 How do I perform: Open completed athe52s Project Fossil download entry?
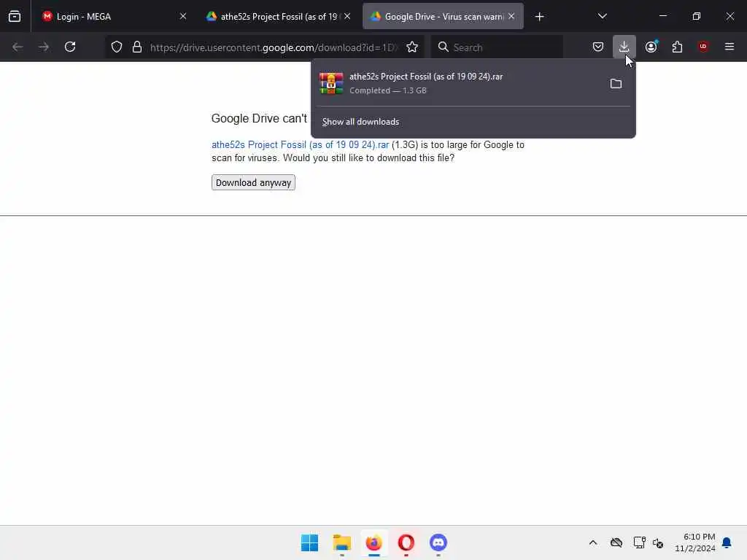457,83
